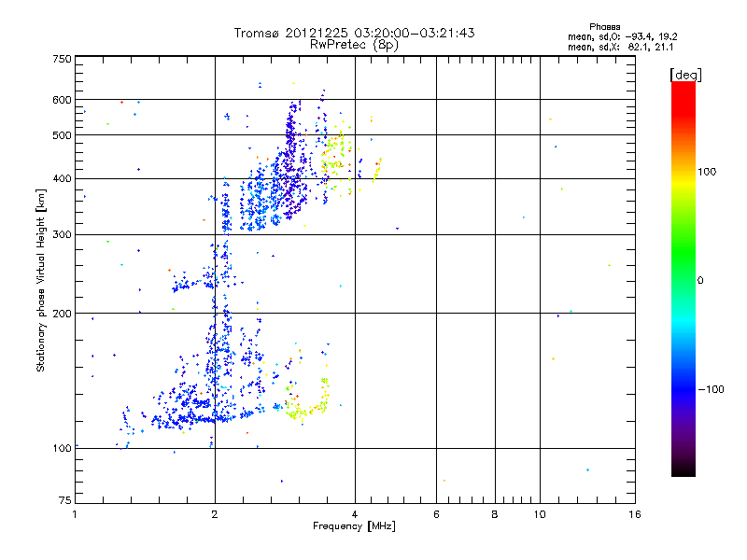
Task: Click the subtitle 'RwPretec (8p)'
Action: 354,45
